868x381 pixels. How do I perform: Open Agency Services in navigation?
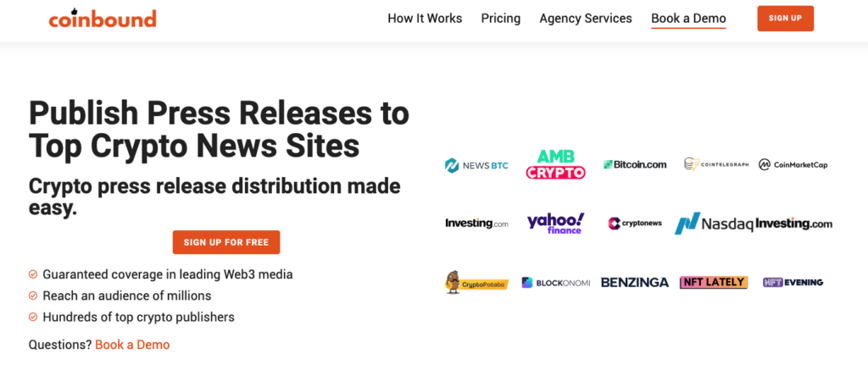pyautogui.click(x=586, y=19)
